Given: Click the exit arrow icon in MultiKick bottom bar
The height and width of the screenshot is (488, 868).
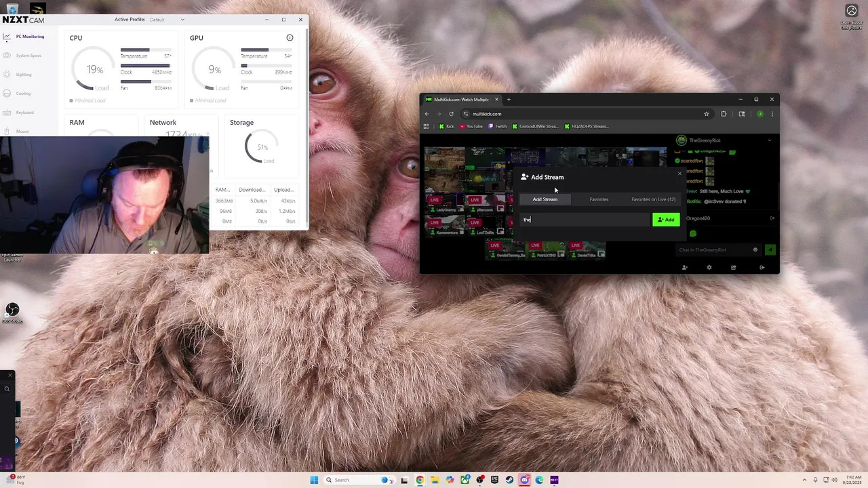Looking at the screenshot, I should (762, 268).
